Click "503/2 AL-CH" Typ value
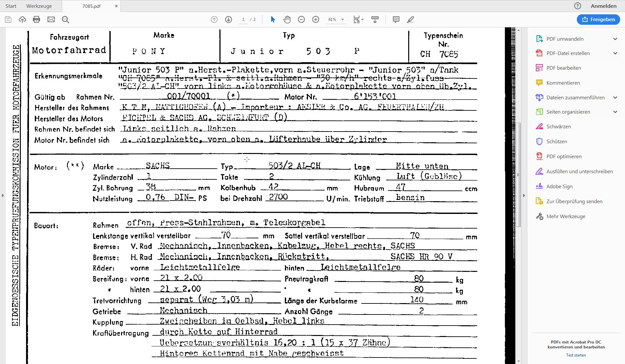 [295, 165]
